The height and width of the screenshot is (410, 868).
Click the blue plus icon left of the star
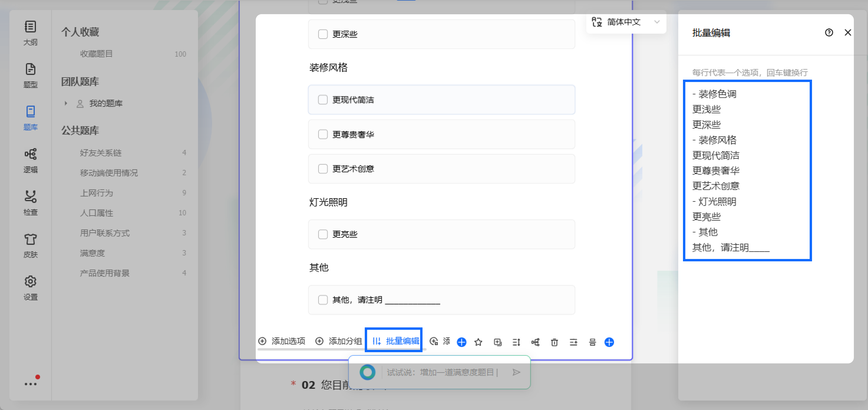pyautogui.click(x=462, y=342)
